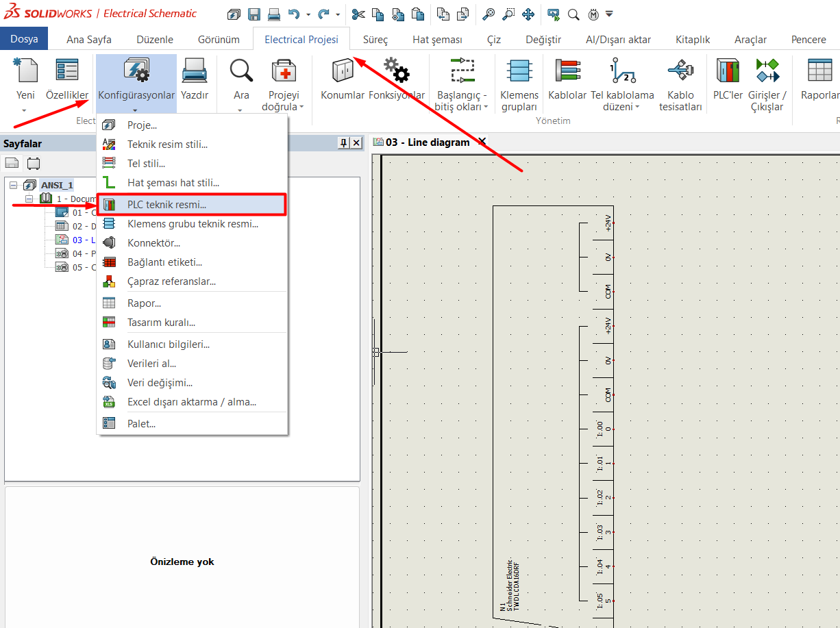The image size is (840, 628).
Task: Choose Bağlantı etiketi... menu entry
Action: click(x=192, y=262)
